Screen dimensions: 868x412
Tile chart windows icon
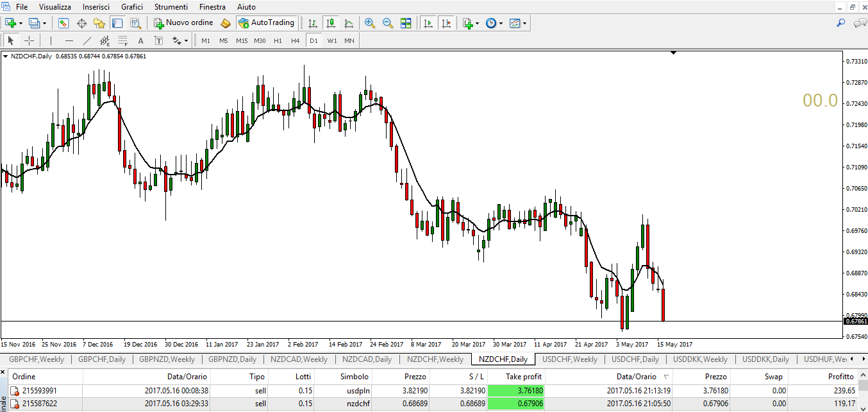(x=406, y=23)
